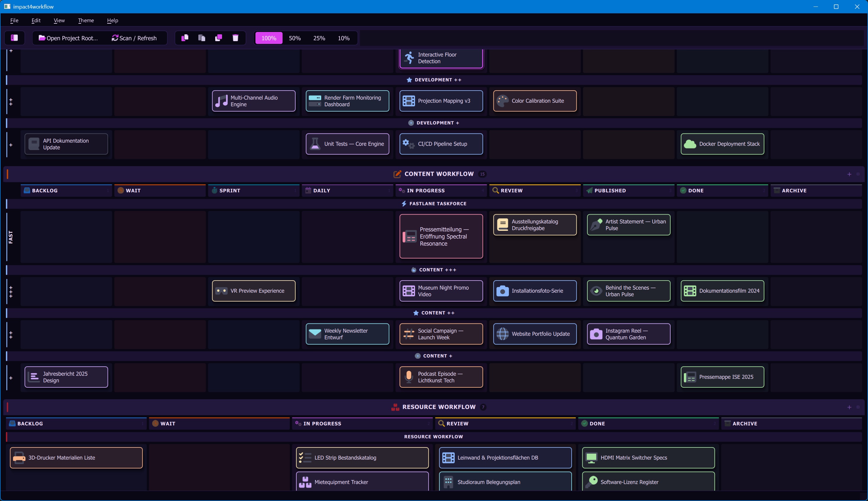Viewport: 868px width, 501px height.
Task: Click the paste clipboard icon
Action: [202, 38]
